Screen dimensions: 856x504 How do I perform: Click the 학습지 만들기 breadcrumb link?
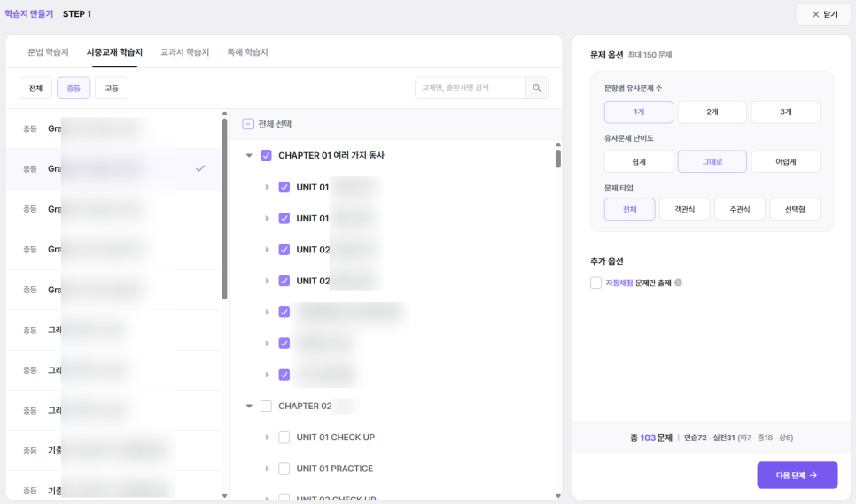point(29,13)
